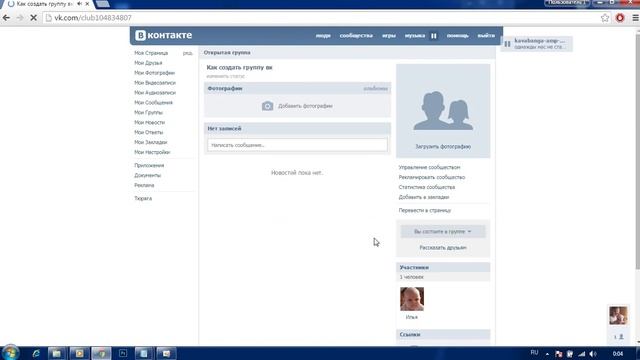
Task: Open a new tab next to the VK tab
Action: pyautogui.click(x=102, y=4)
